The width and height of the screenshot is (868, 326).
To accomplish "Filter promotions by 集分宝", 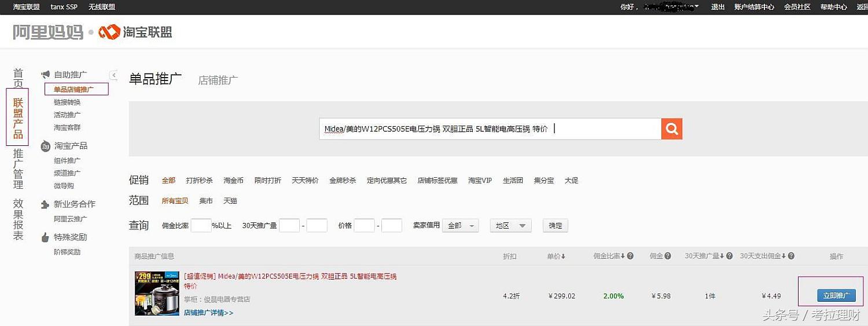I will click(x=544, y=181).
